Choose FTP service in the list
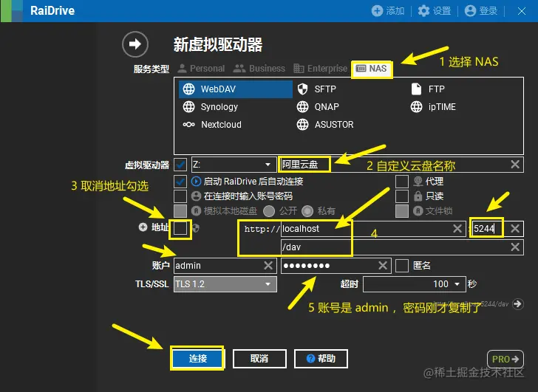 (x=428, y=89)
